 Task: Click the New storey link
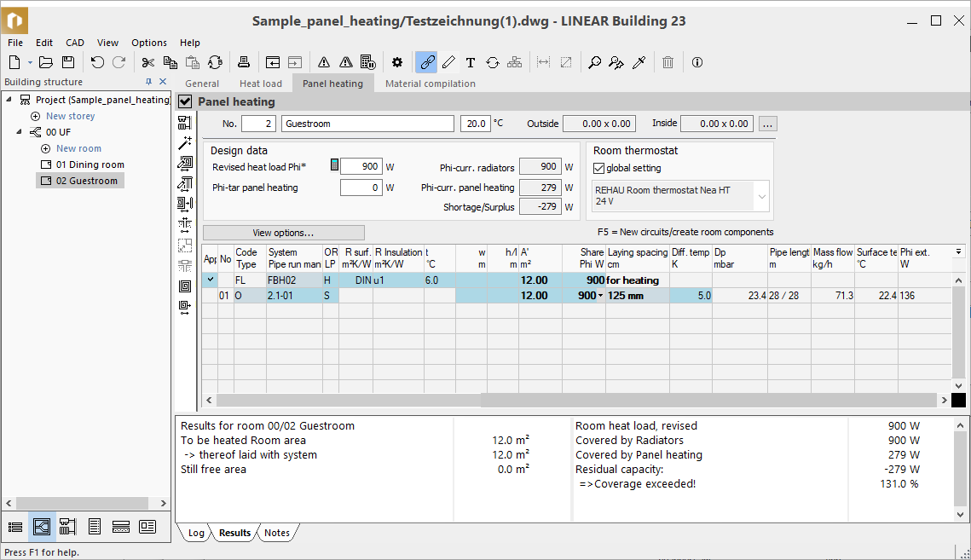pos(71,116)
